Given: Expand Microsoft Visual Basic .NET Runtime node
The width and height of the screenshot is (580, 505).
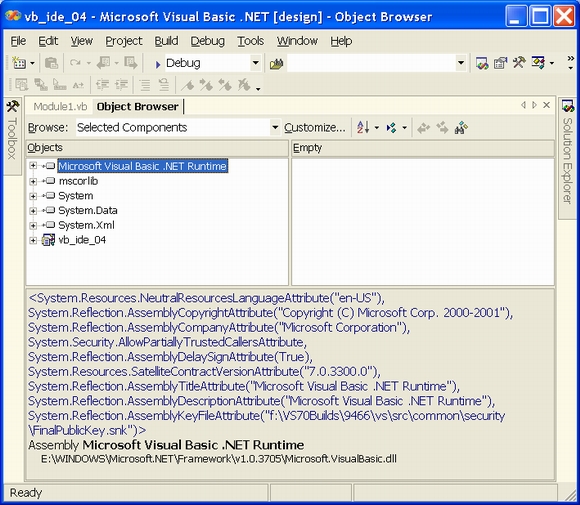Looking at the screenshot, I should 33,166.
